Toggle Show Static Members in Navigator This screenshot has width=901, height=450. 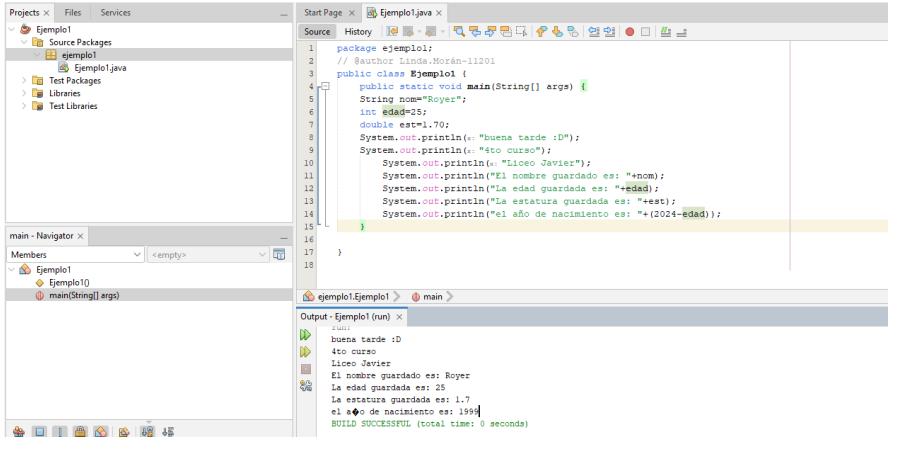coord(60,431)
